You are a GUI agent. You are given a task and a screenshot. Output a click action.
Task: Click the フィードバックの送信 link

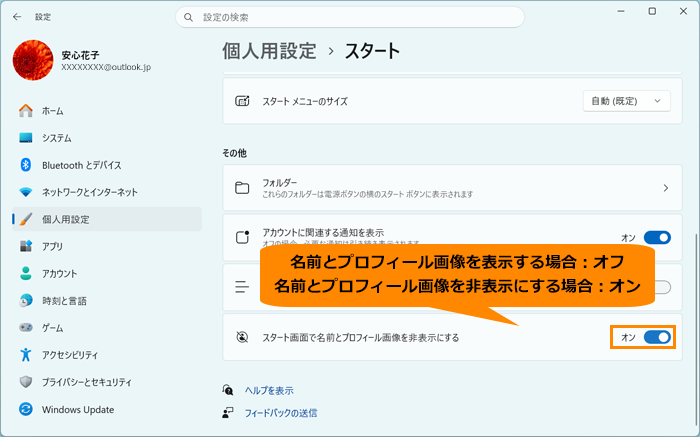point(281,413)
